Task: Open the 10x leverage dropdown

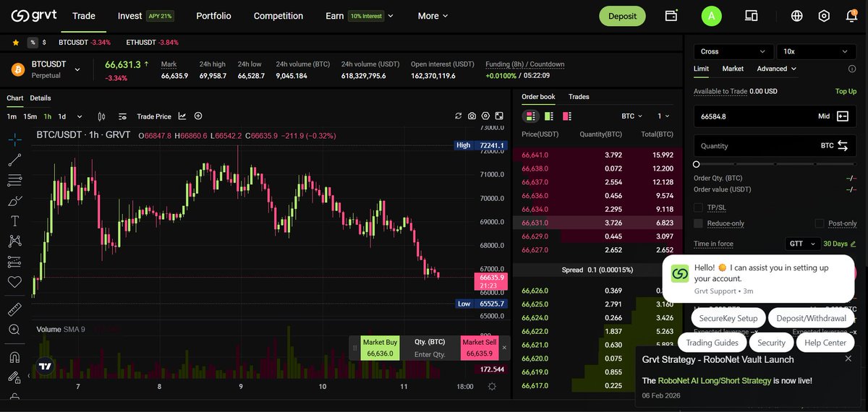Action: point(816,51)
